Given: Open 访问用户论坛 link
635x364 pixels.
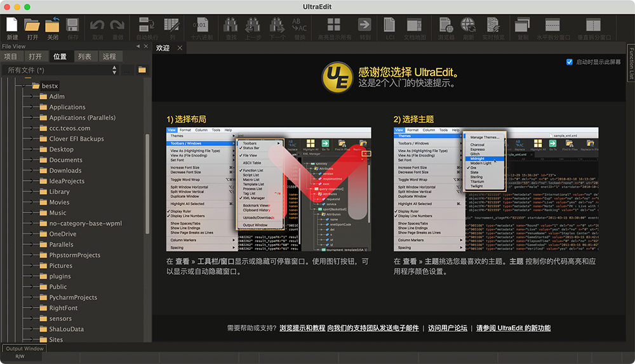Looking at the screenshot, I should pyautogui.click(x=448, y=328).
